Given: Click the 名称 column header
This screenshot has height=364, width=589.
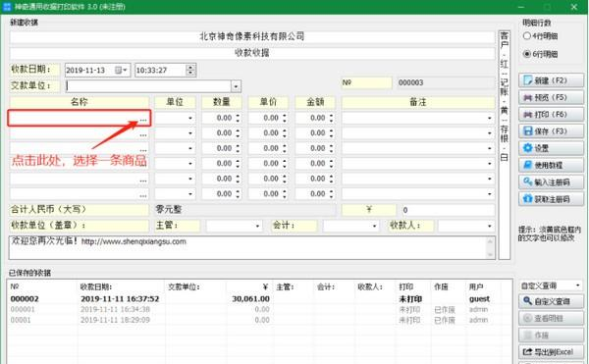Looking at the screenshot, I should 79,102.
